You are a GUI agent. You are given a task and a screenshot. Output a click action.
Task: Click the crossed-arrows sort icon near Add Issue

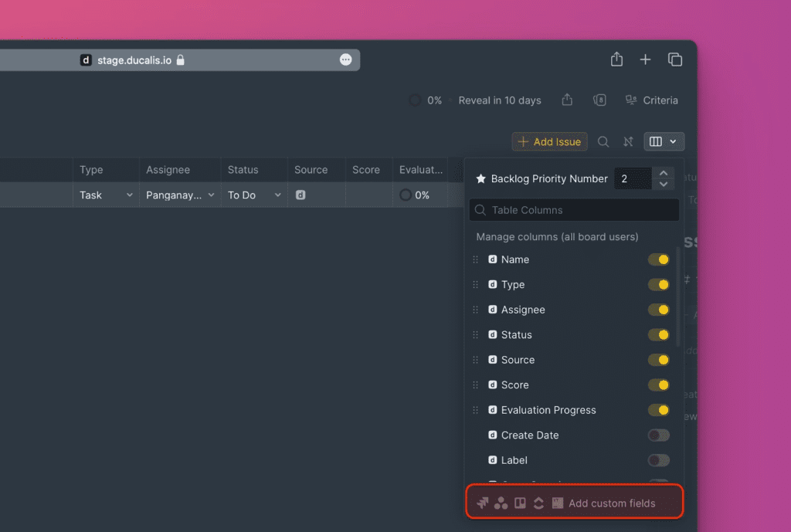pos(628,141)
